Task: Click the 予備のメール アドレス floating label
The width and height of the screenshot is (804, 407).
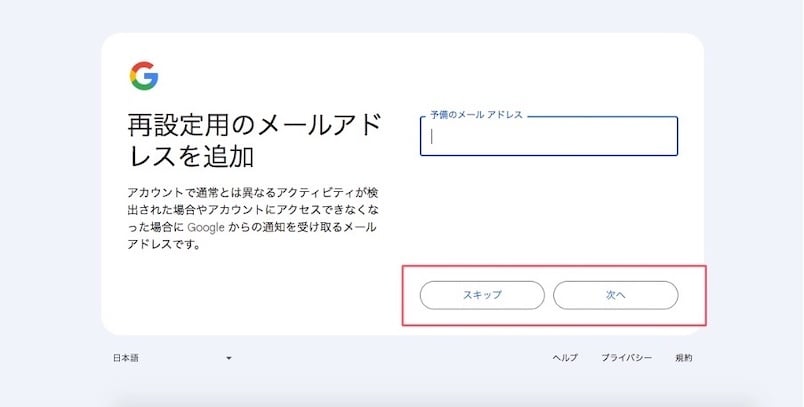Action: pyautogui.click(x=477, y=115)
